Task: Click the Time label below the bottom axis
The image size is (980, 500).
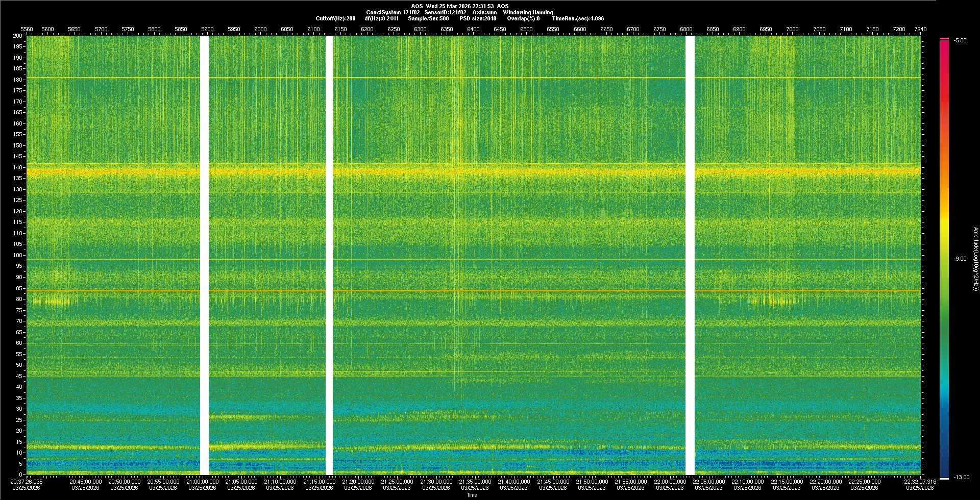Action: pyautogui.click(x=472, y=495)
